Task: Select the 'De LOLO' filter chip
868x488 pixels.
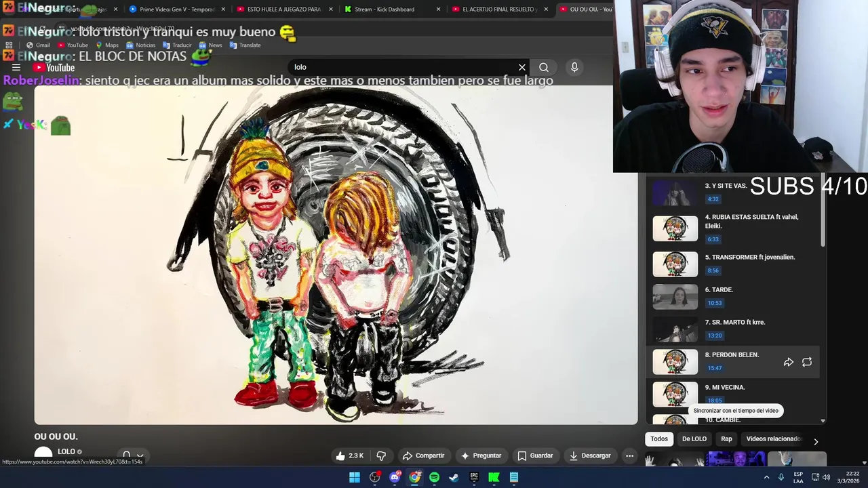Action: [694, 439]
